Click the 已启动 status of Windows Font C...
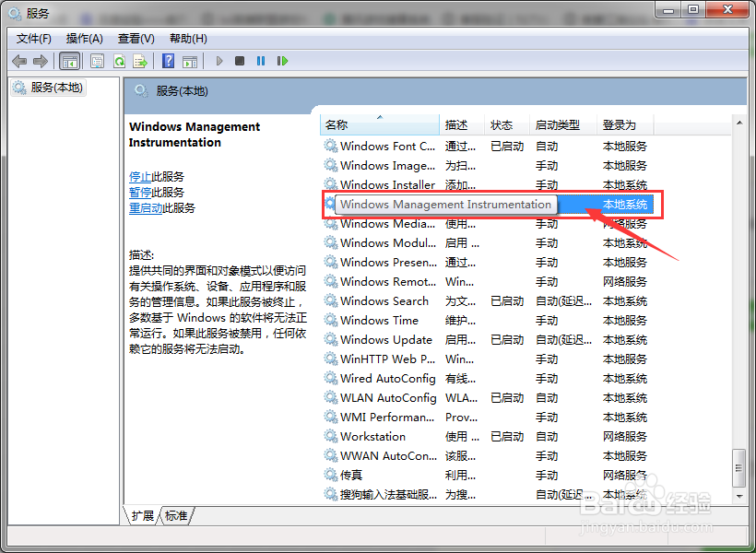Image resolution: width=756 pixels, height=553 pixels. coord(507,147)
